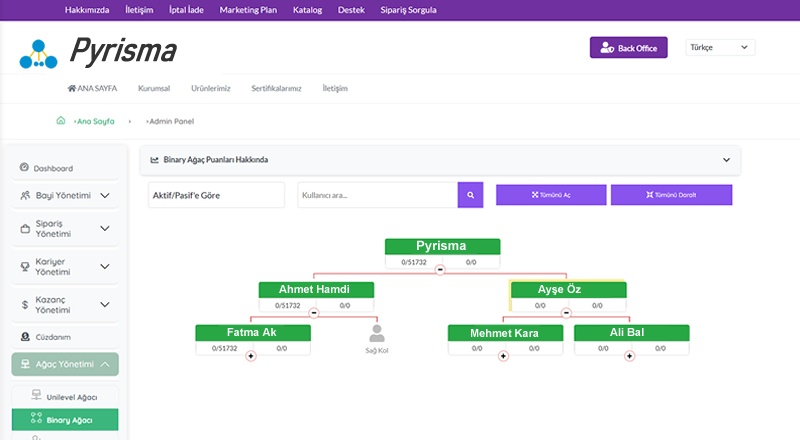Expand Bayi Yönetimi sidebar menu
This screenshot has width=800, height=440.
[x=66, y=196]
